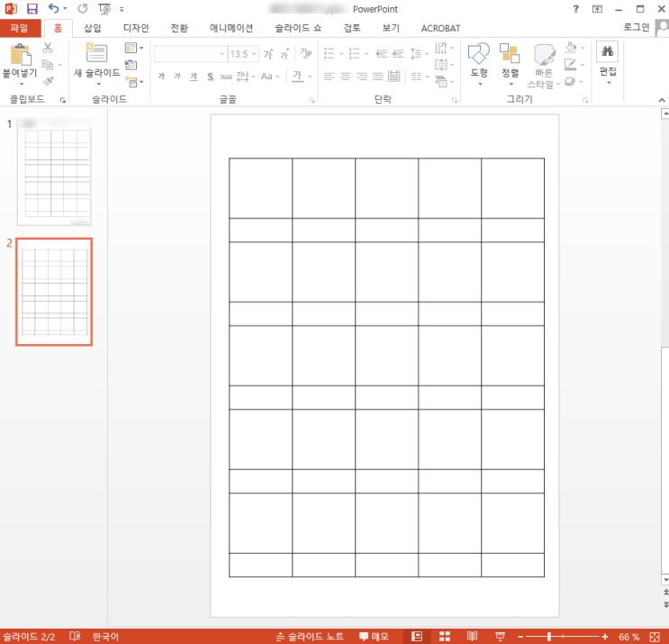Undo the last action

(x=53, y=8)
